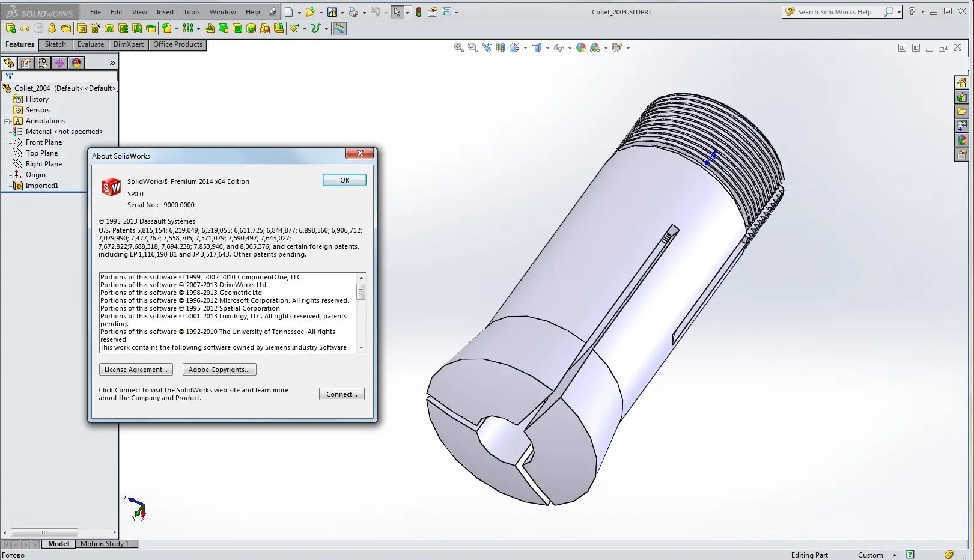Image resolution: width=974 pixels, height=560 pixels.
Task: Open the PropertyManager tab icon
Action: click(x=26, y=63)
